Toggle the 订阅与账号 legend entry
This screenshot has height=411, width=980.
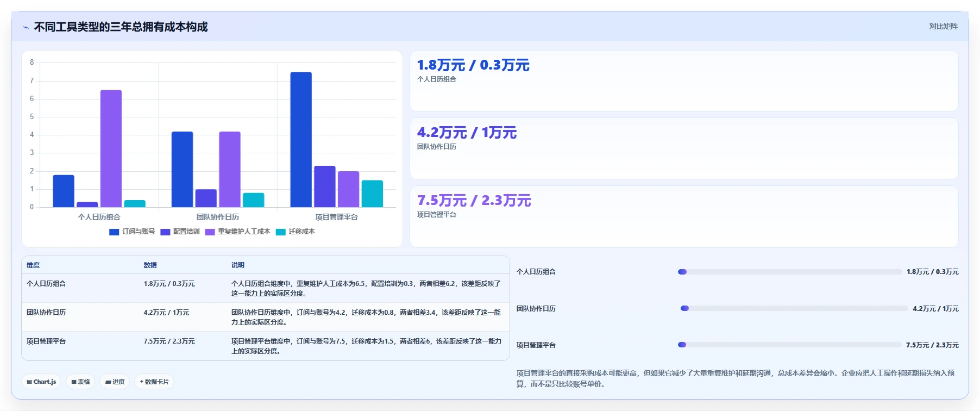132,232
